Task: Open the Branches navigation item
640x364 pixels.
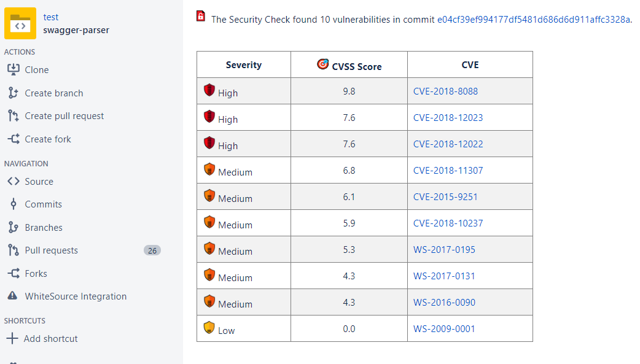Action: click(x=43, y=227)
